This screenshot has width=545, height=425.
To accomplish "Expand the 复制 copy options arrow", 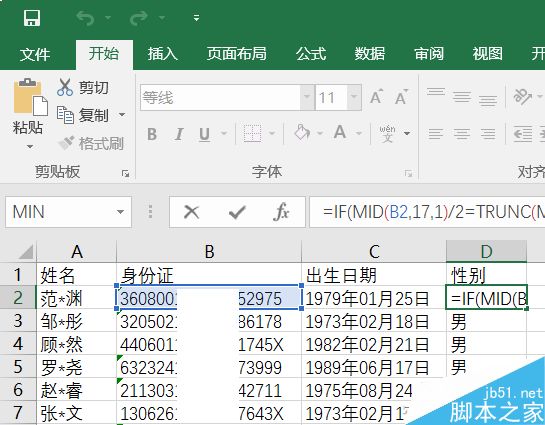I will click(x=122, y=114).
